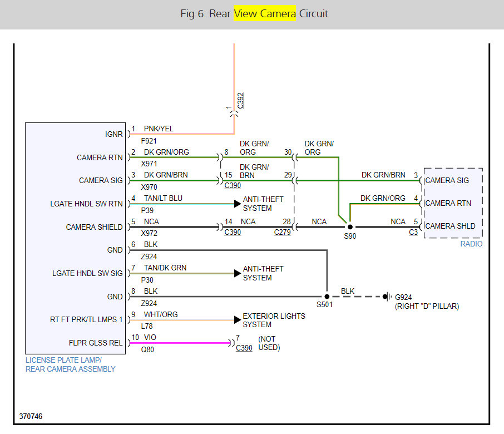The height and width of the screenshot is (434, 504).
Task: Click the FLPR GLSS REL pin label
Action: click(x=96, y=343)
